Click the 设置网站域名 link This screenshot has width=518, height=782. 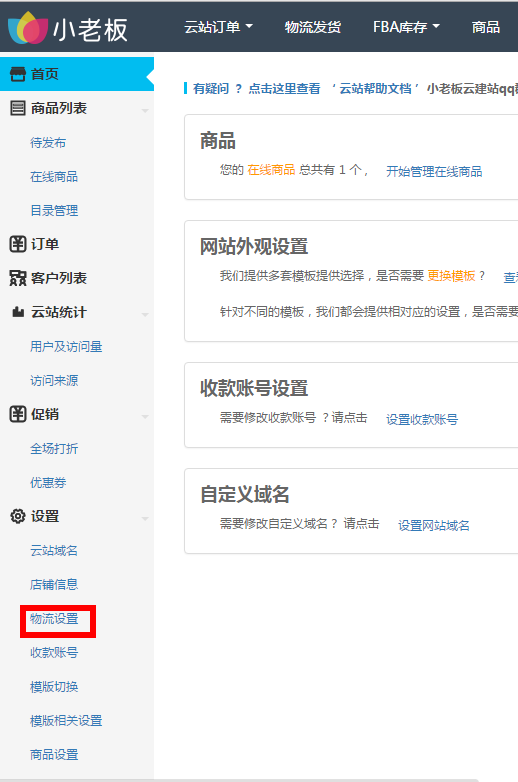pos(434,526)
